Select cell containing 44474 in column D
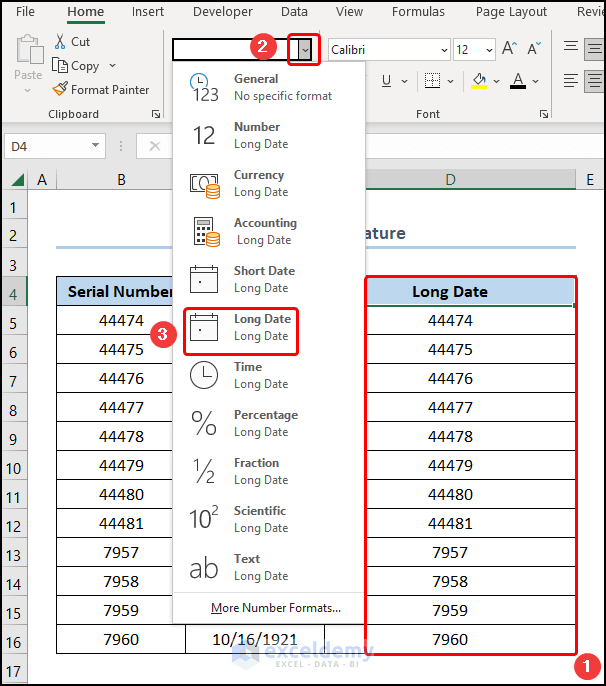 (x=450, y=320)
